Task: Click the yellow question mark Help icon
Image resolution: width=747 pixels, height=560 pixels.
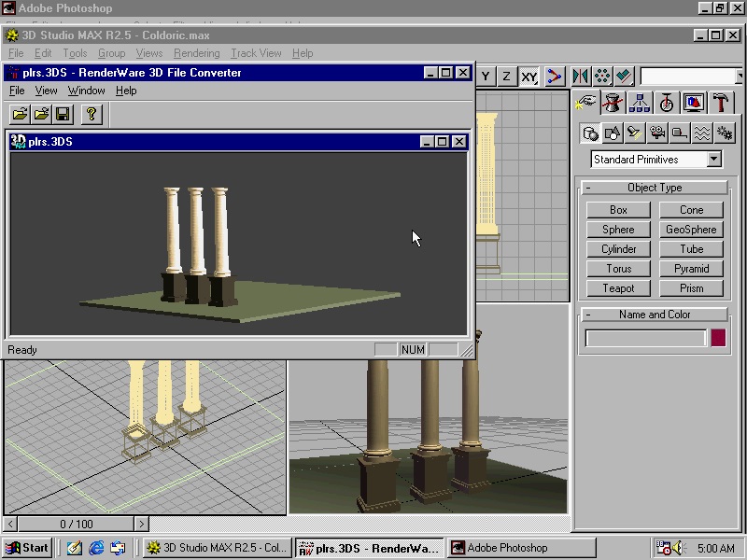Action: pyautogui.click(x=92, y=114)
